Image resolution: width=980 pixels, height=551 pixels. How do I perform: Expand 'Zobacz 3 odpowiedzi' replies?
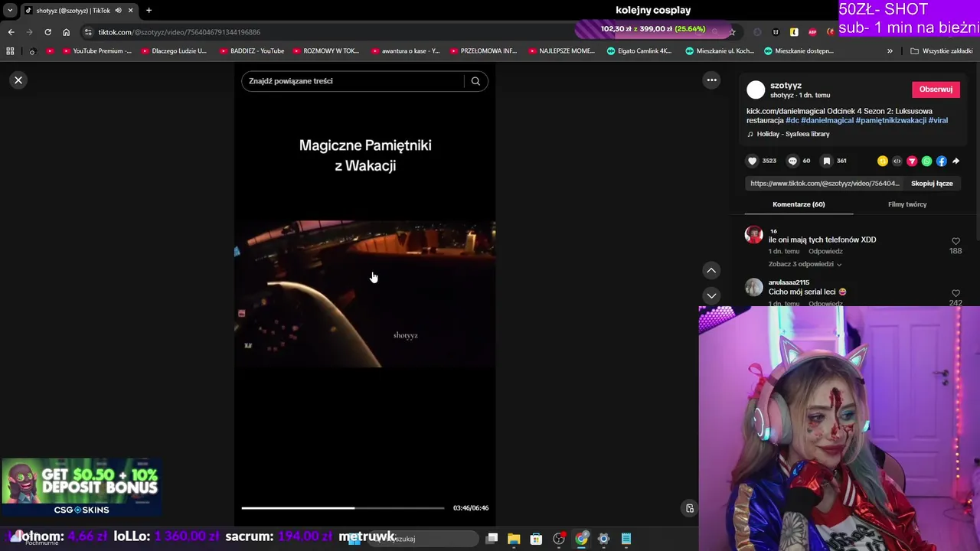pos(805,264)
